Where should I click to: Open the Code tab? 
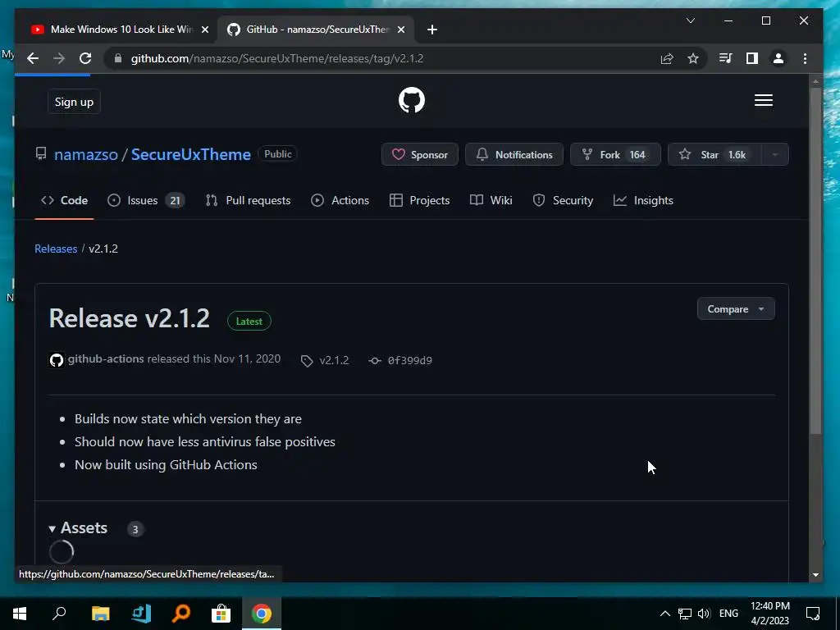[x=64, y=200]
